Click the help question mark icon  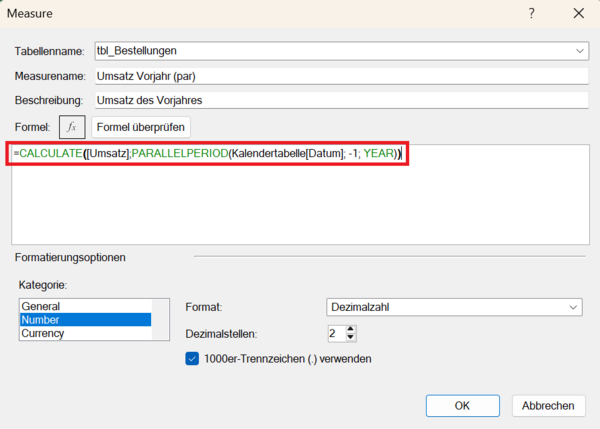(x=531, y=14)
